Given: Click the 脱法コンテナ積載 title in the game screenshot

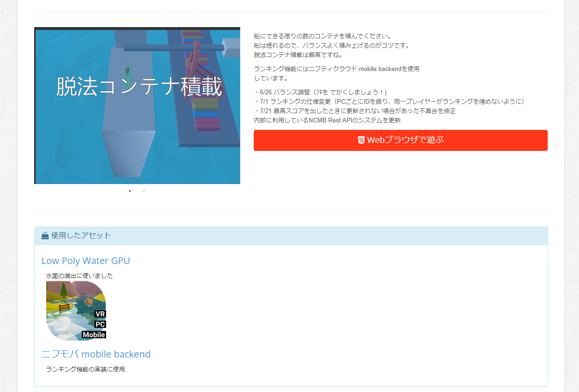Looking at the screenshot, I should (x=139, y=87).
